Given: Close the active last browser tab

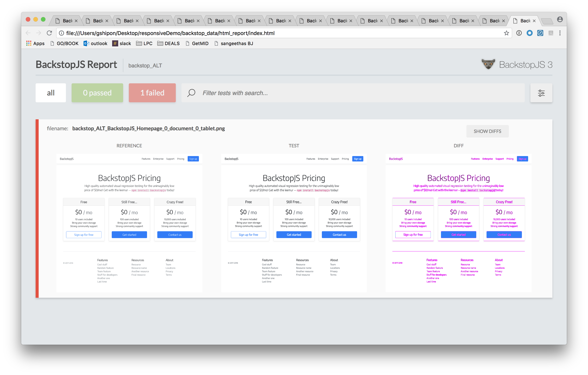Looking at the screenshot, I should coord(534,21).
